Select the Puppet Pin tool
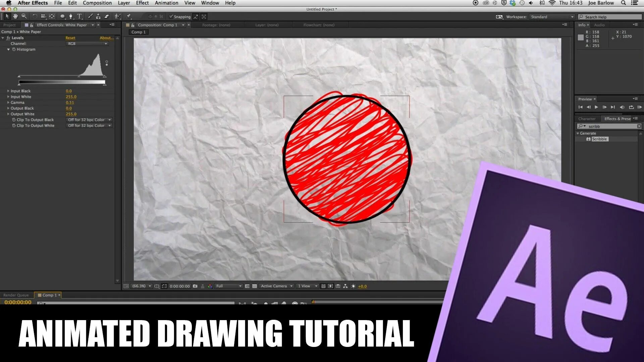The image size is (644, 362). tap(128, 16)
